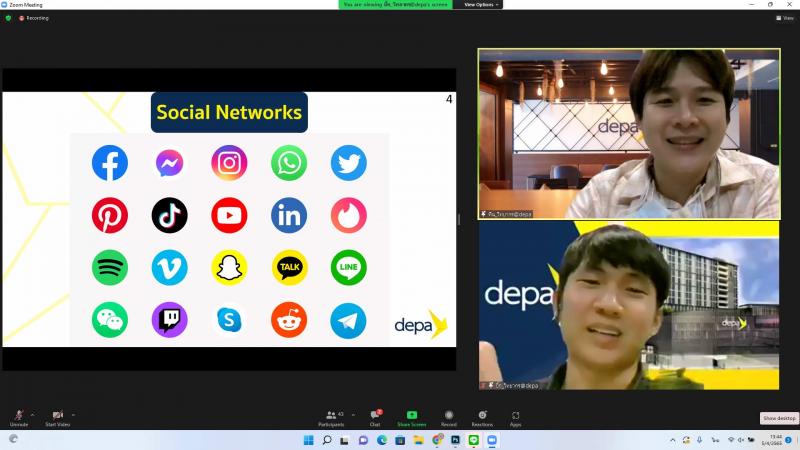Open audio options arrow beside Unmute

[x=33, y=415]
